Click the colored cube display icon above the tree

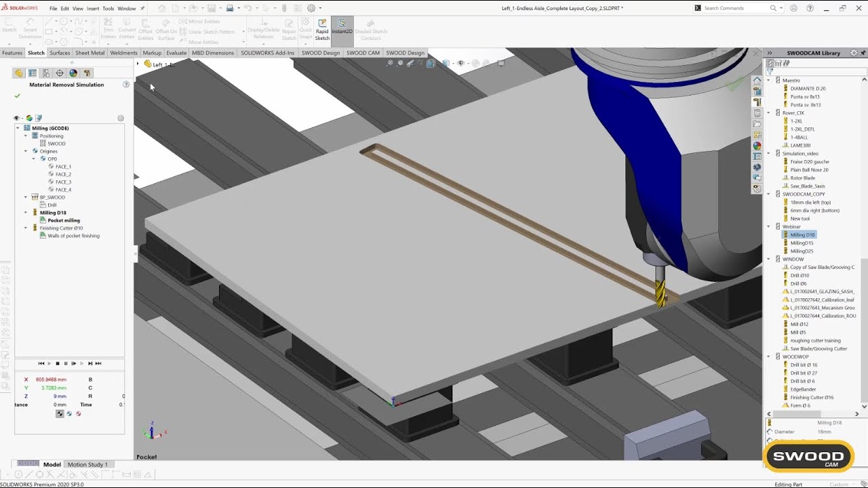pyautogui.click(x=29, y=118)
